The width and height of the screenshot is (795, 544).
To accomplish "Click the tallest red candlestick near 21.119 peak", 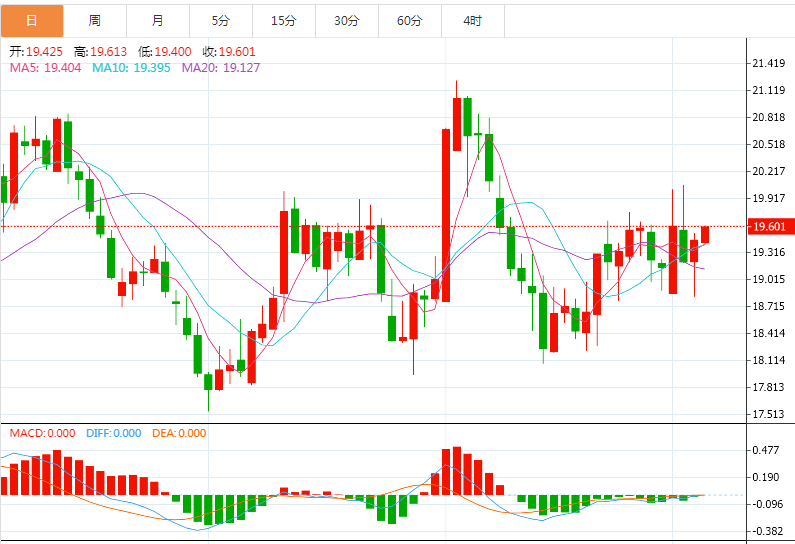I will click(457, 124).
